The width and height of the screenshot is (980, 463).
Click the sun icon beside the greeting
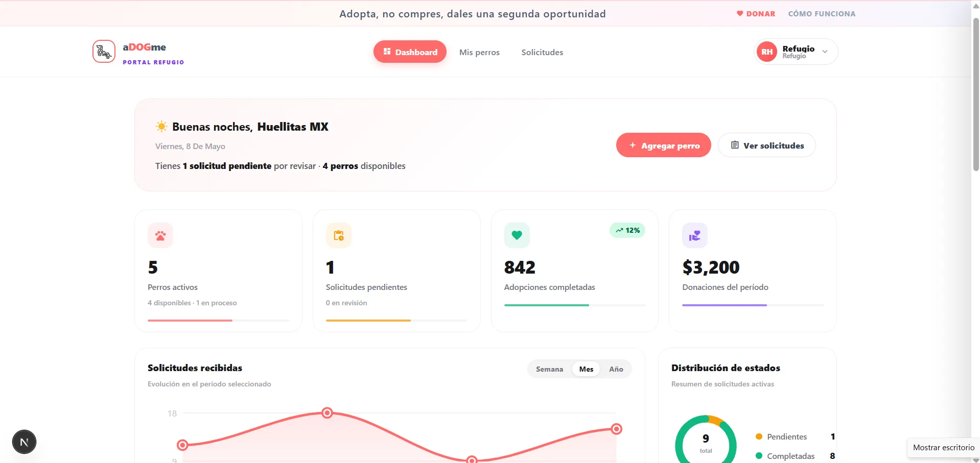click(x=161, y=127)
